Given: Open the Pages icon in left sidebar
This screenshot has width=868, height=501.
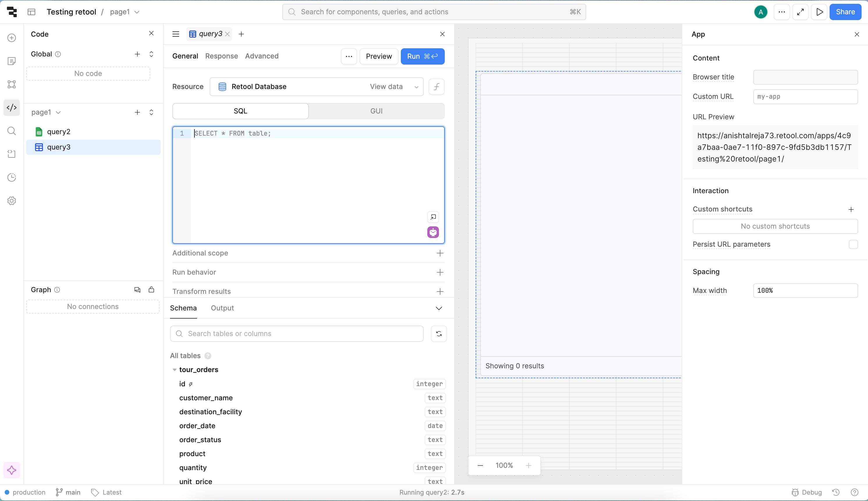Looking at the screenshot, I should [x=12, y=61].
